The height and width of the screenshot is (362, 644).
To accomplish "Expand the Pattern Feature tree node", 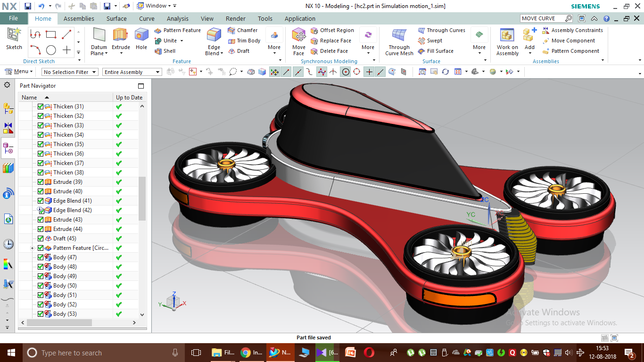I will [x=32, y=248].
